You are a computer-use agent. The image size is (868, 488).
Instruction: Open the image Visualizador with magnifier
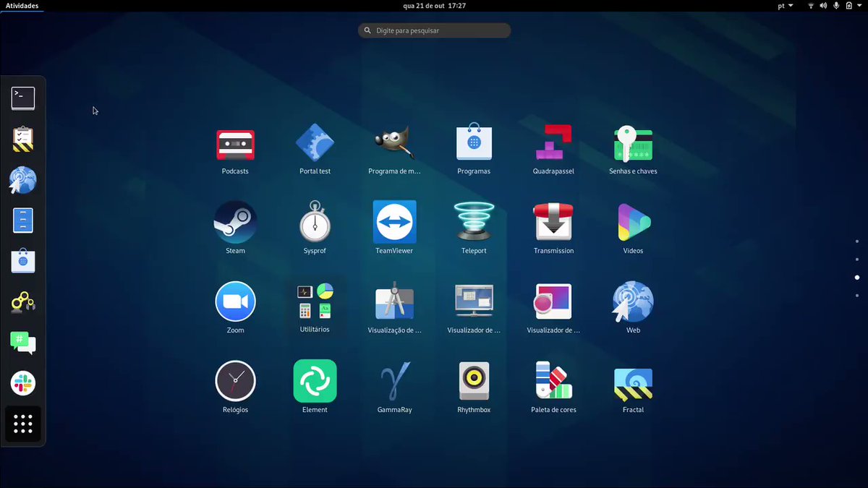point(553,309)
